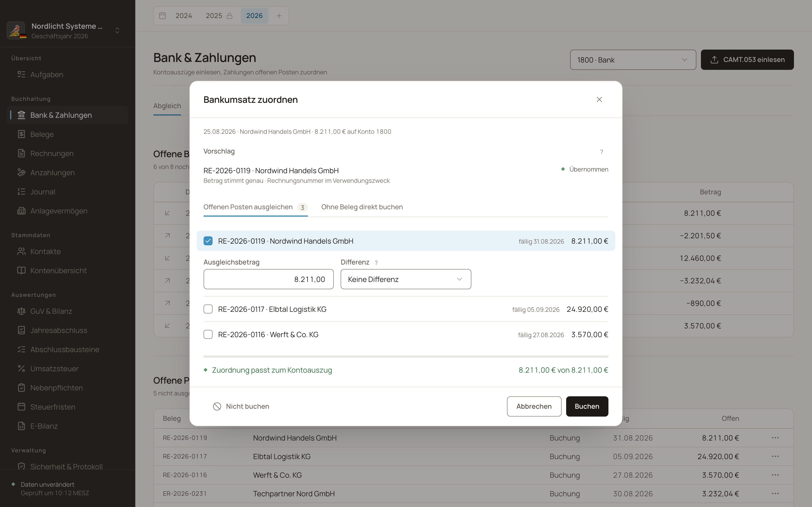Open the Keine Differenz dropdown

[x=406, y=279]
